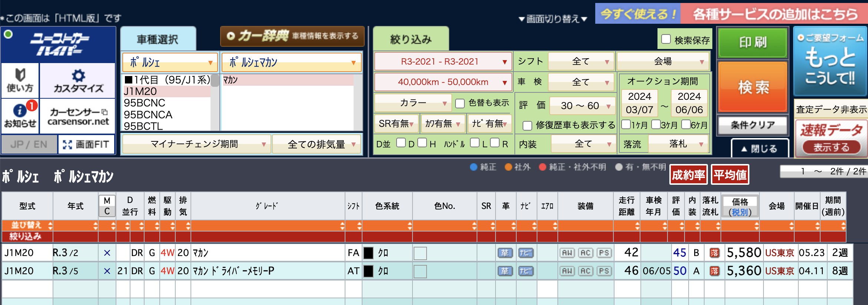868x305 pixels.
Task: Select J1M20 in the model code list
Action: (167, 91)
